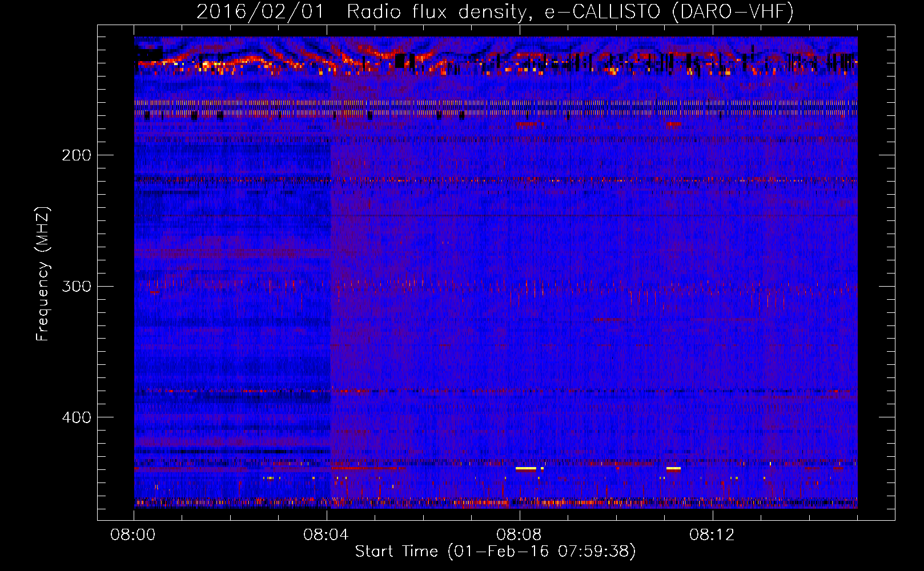Click the 08:08 time tick label
The image size is (924, 571).
[519, 535]
